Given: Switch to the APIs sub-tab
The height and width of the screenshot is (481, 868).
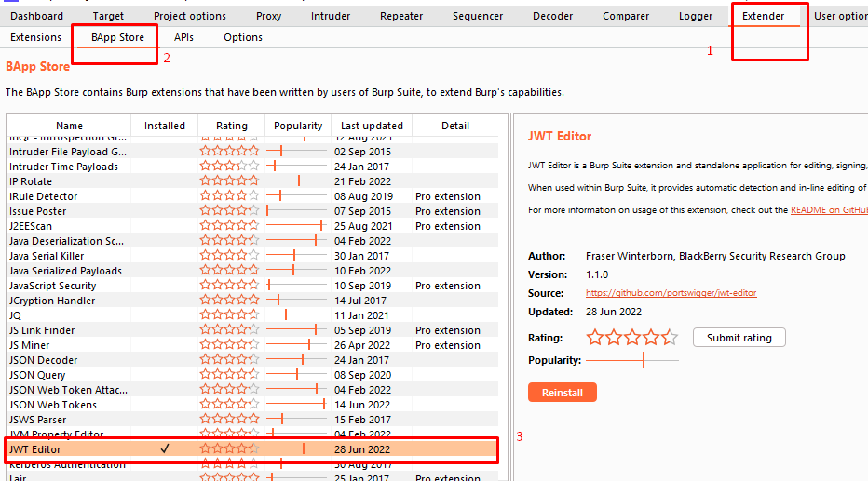Looking at the screenshot, I should 183,37.
